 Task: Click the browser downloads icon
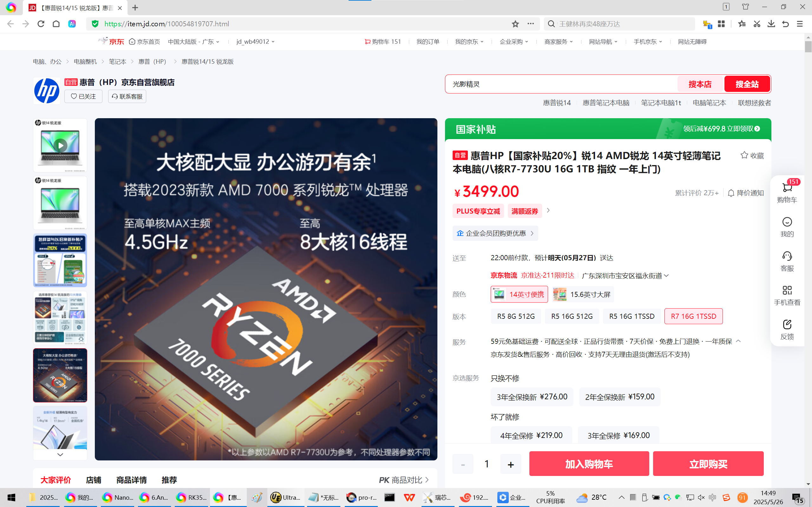[771, 24]
